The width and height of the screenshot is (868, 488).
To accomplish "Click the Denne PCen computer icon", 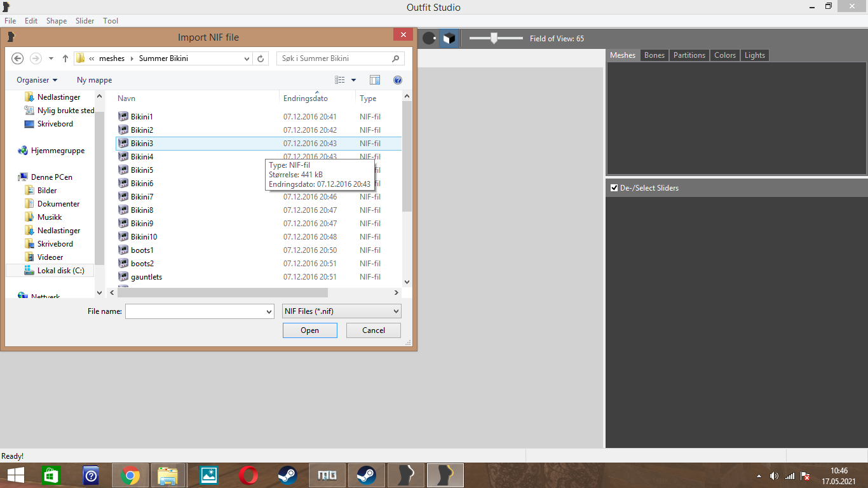I will (x=23, y=177).
